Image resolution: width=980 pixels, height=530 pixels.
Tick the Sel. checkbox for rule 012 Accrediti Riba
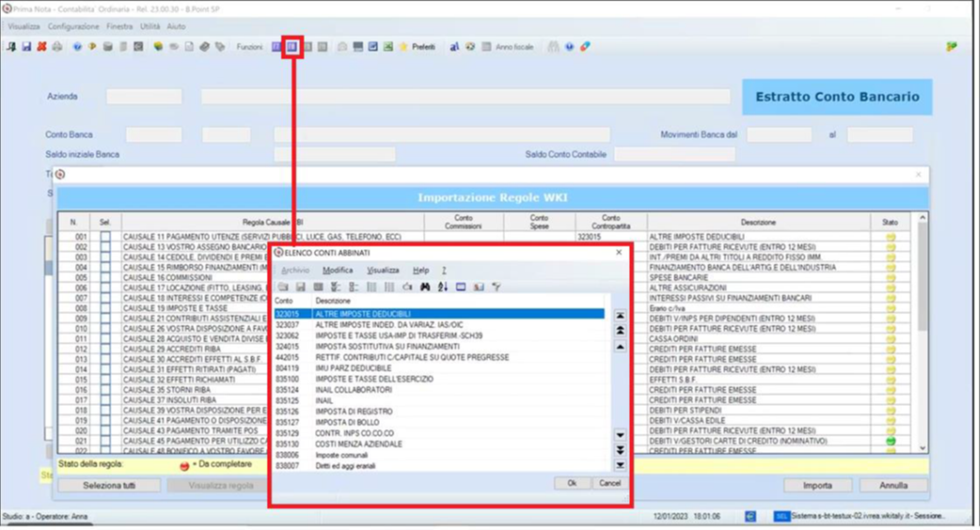[105, 348]
